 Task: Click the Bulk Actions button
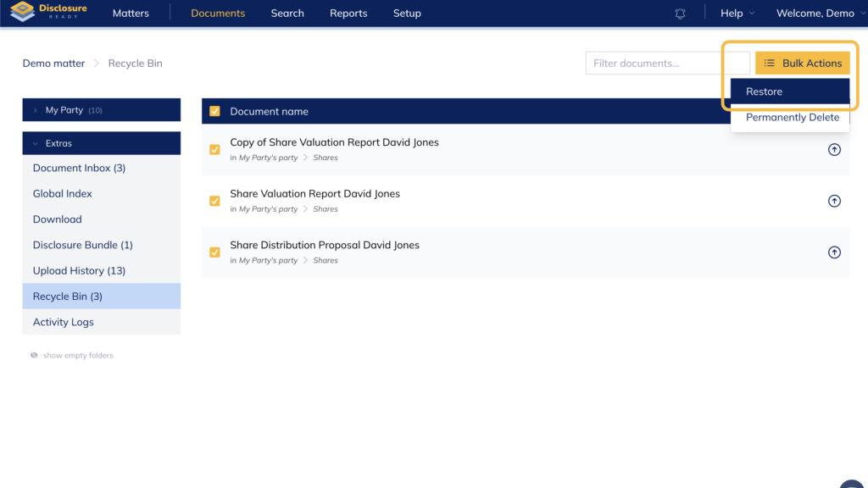pos(802,63)
